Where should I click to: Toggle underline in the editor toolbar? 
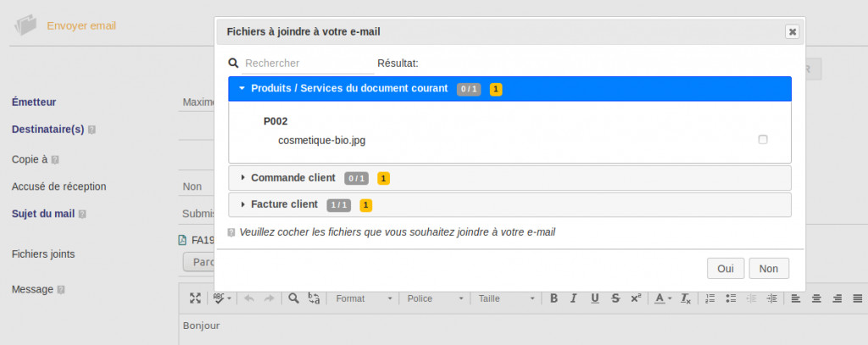[x=594, y=298]
